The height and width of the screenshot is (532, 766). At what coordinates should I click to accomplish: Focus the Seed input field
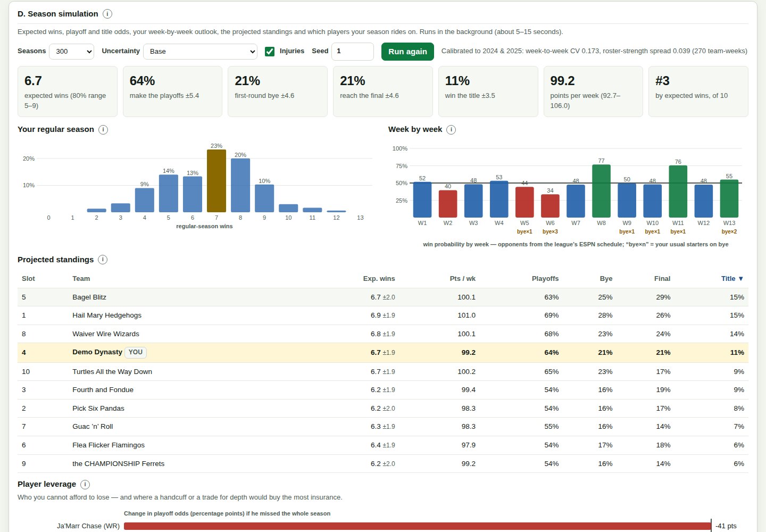click(353, 52)
